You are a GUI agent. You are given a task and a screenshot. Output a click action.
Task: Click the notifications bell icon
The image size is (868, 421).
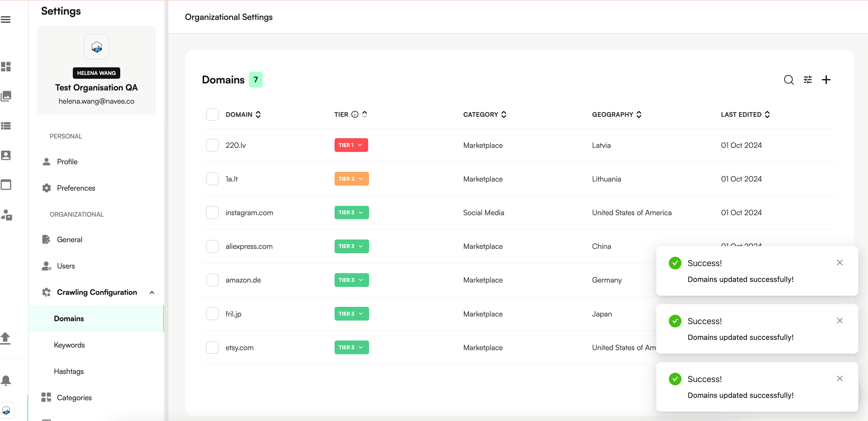(6, 380)
